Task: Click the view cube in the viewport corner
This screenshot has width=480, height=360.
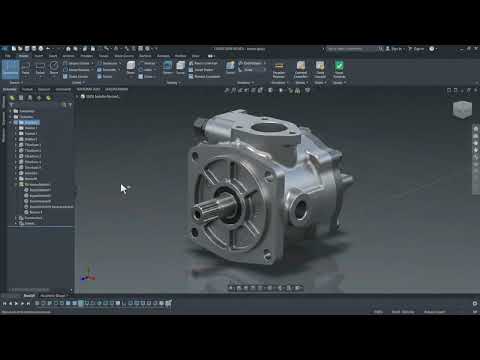Action: pos(462,110)
